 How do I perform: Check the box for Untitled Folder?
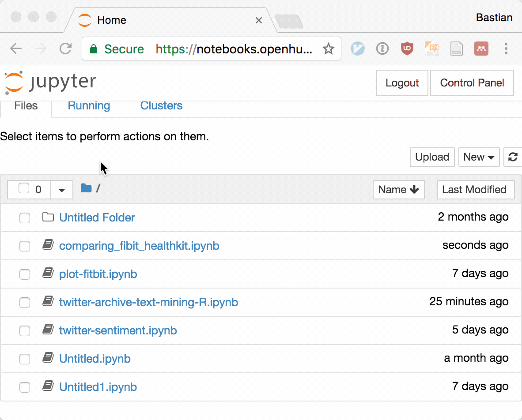pyautogui.click(x=25, y=218)
